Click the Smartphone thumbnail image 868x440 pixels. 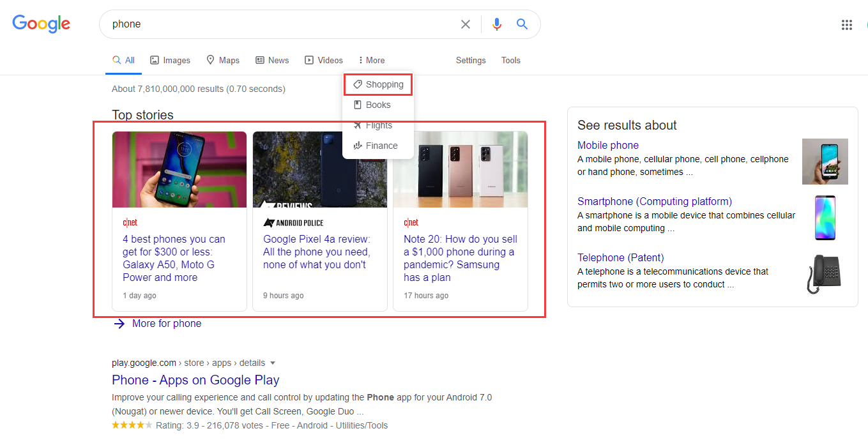(x=825, y=218)
